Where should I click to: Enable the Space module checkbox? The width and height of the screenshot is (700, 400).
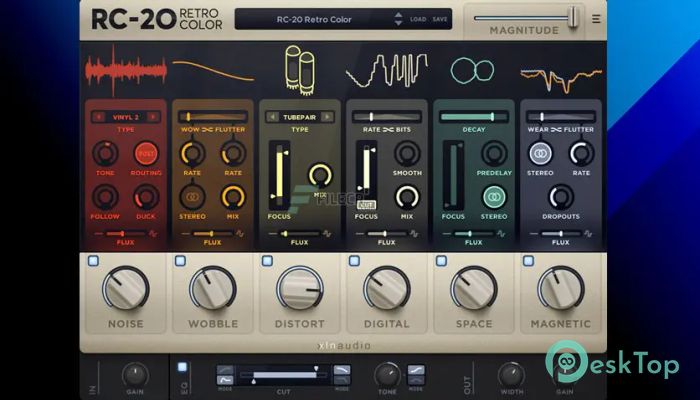click(x=442, y=261)
